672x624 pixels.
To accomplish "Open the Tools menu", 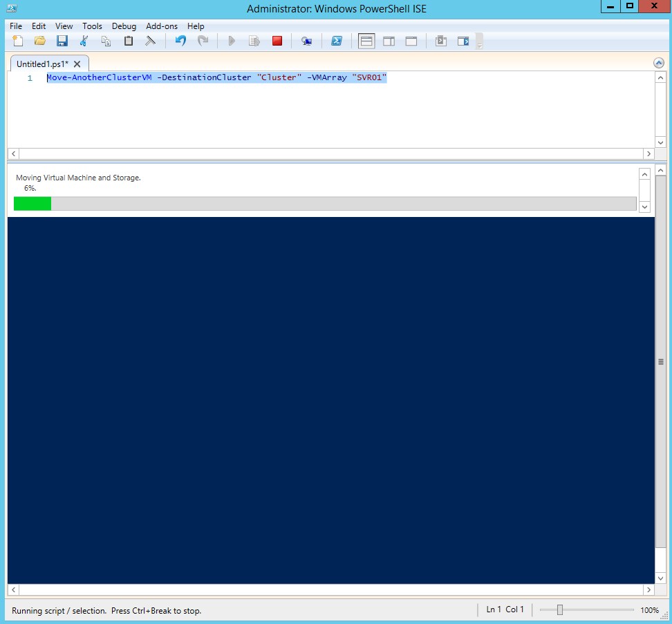I will (x=92, y=26).
